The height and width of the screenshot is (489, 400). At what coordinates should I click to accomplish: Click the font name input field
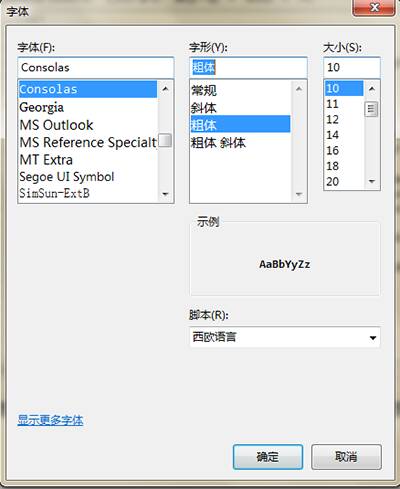coord(96,67)
